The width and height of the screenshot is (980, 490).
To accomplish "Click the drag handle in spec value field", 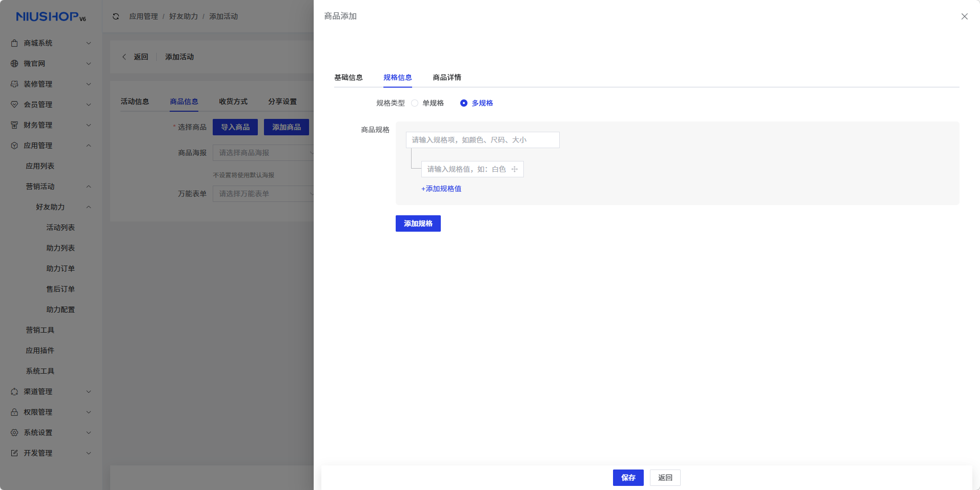I will [515, 169].
